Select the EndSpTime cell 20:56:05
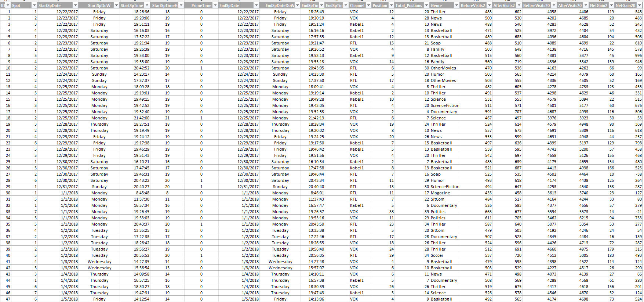Screen dimensions: 644x302 click(313, 255)
